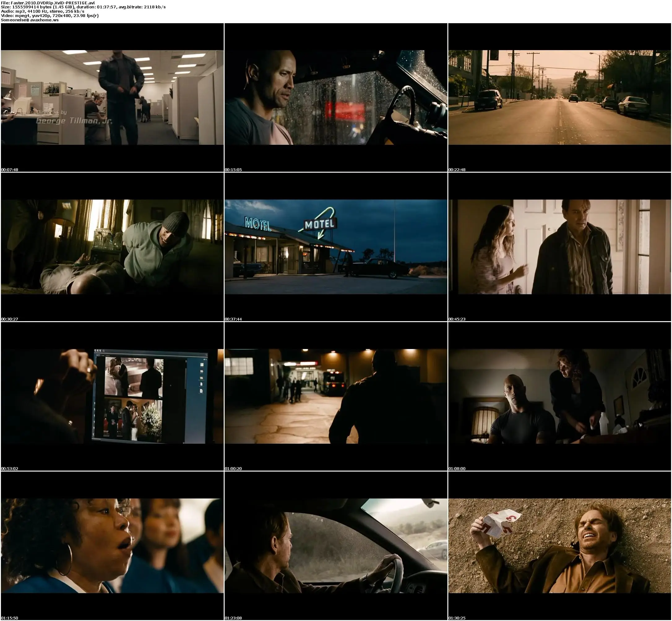Click the 'Audio: mp3, 44100 Hz' info line
The width and height of the screenshot is (672, 621).
43,11
